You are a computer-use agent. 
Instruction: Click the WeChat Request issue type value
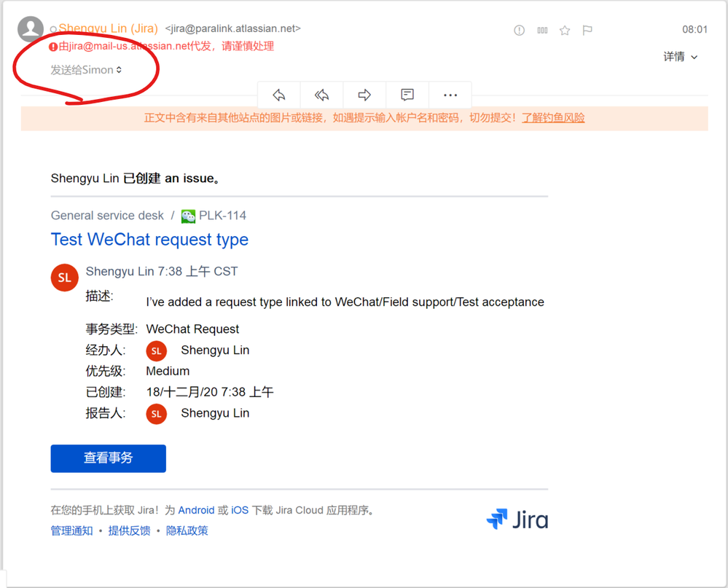(192, 329)
